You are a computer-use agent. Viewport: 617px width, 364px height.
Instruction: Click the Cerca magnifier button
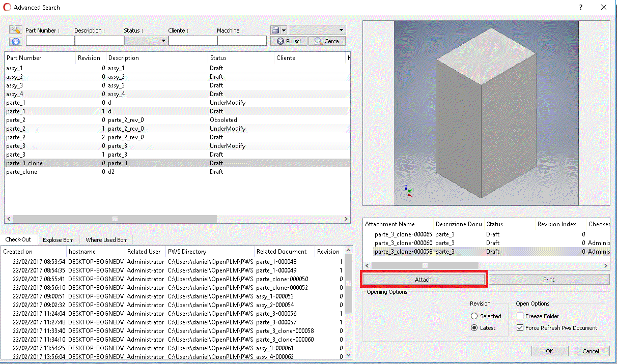[326, 41]
